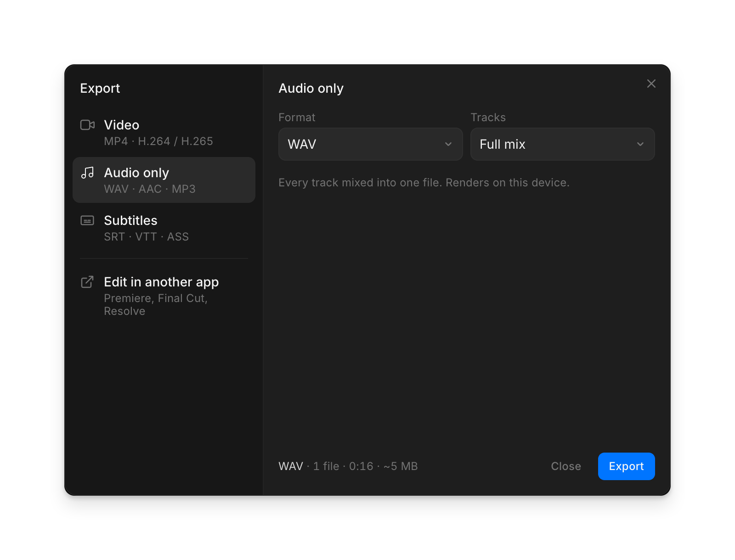Click the WAV · AAC · MP3 subtitle text
Viewport: 735px width, 560px height.
click(x=150, y=189)
